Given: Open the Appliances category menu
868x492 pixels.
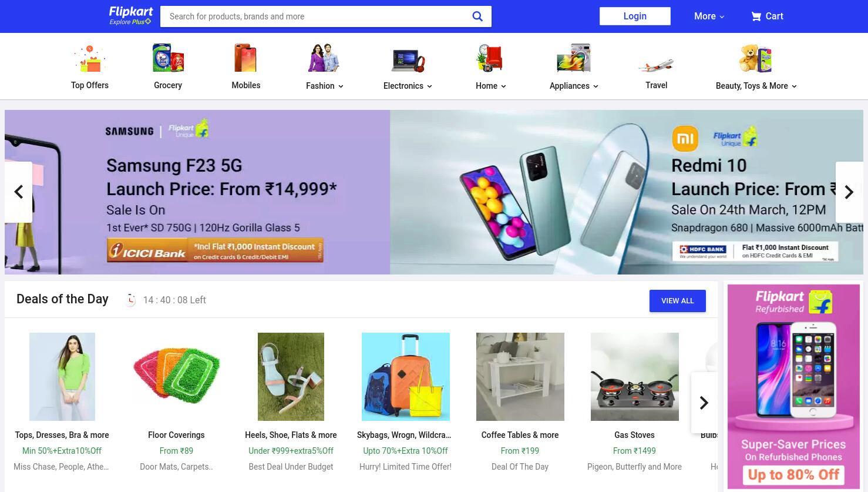Looking at the screenshot, I should pos(574,86).
